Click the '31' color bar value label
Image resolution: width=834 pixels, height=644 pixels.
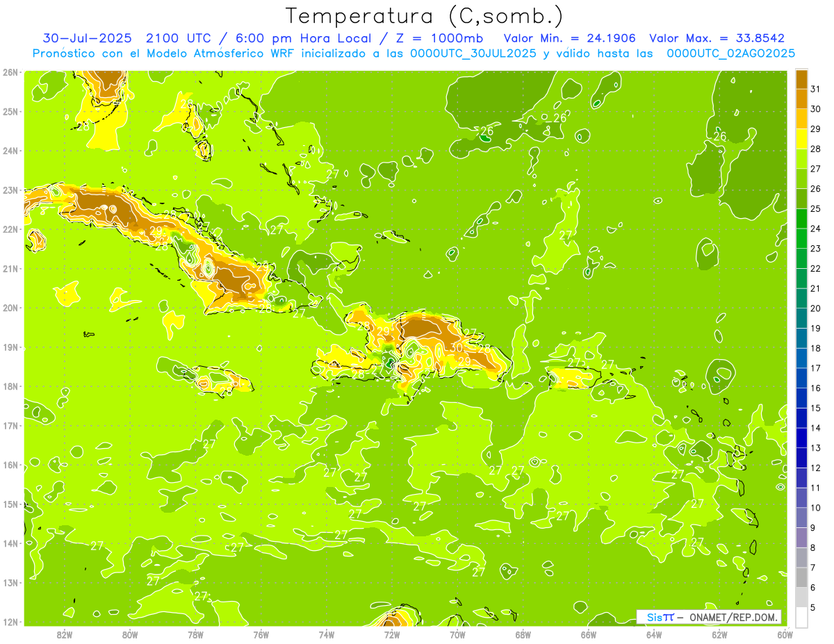click(816, 89)
